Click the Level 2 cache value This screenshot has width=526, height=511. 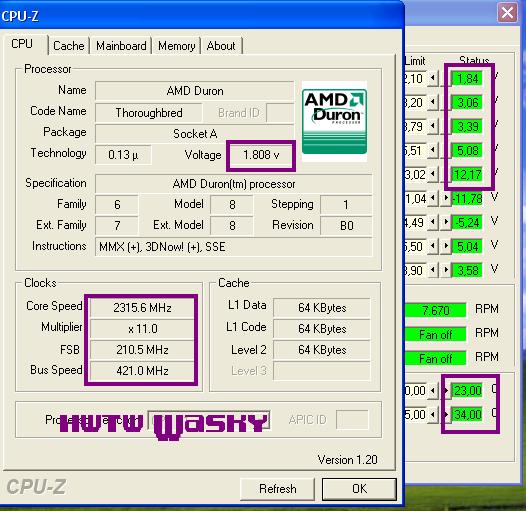point(322,350)
